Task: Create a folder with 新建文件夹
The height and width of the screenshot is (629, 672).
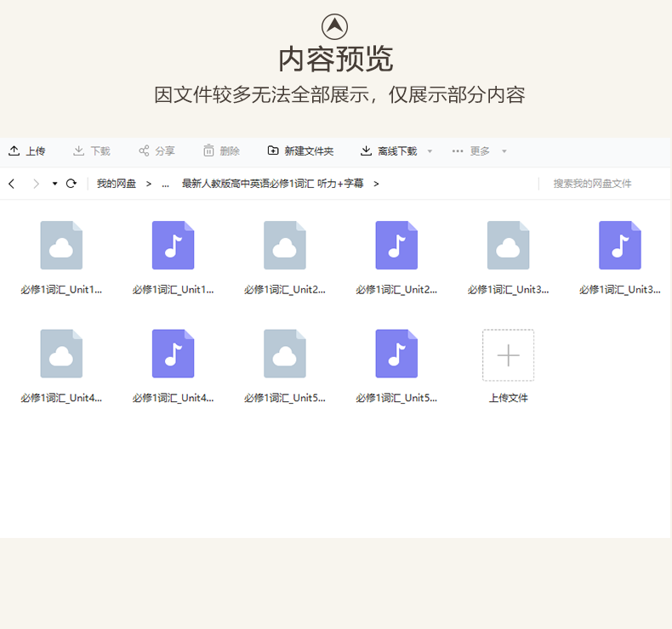Action: [300, 151]
